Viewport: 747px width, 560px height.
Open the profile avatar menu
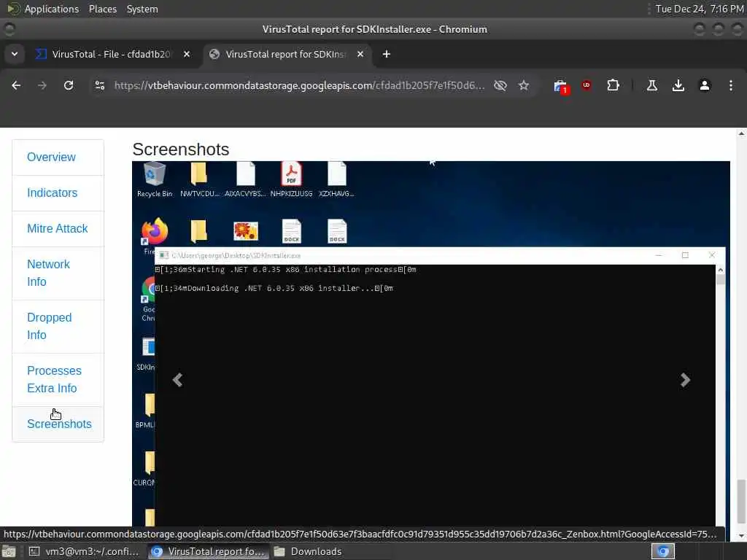pos(704,85)
